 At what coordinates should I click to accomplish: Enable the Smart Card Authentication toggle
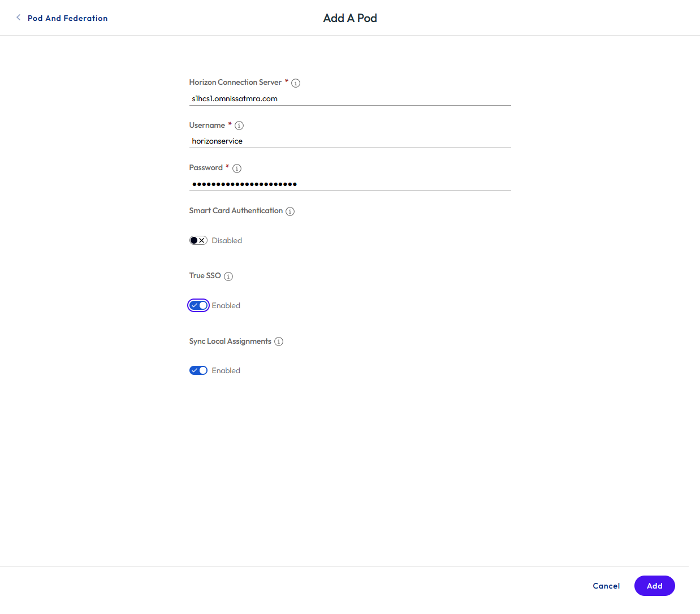(198, 240)
